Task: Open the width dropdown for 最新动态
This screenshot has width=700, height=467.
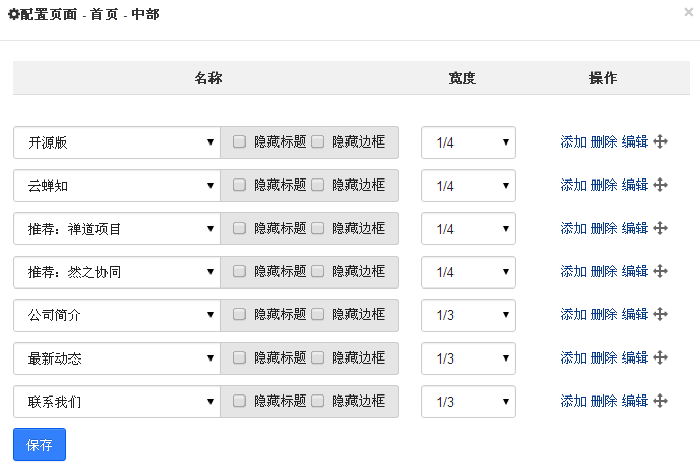Action: pos(468,358)
